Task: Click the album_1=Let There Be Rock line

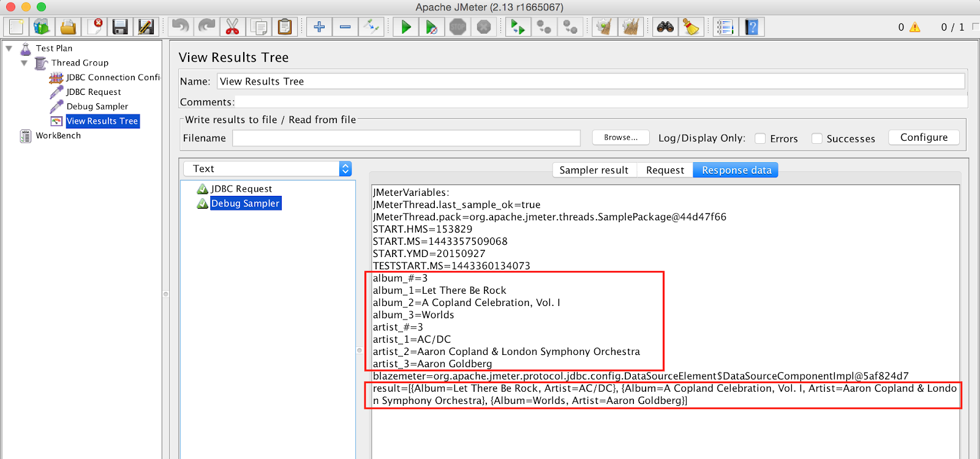Action: [440, 291]
